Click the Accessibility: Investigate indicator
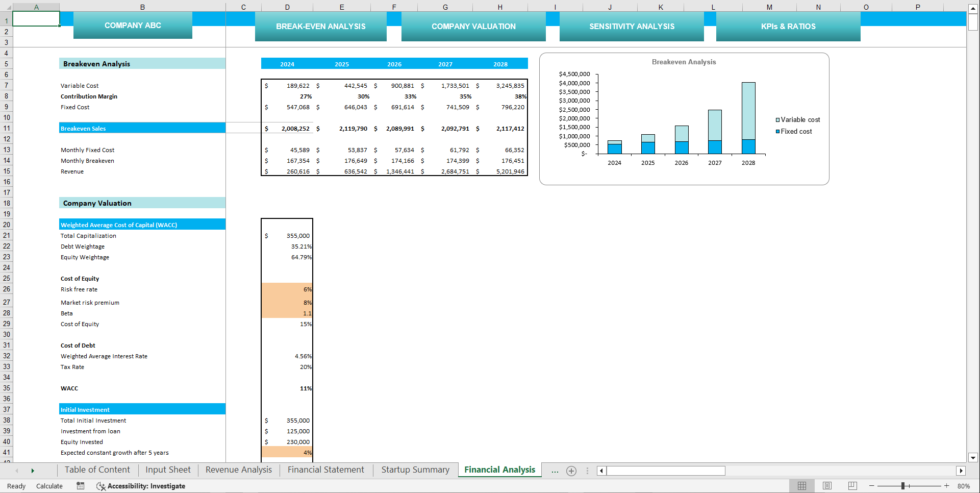 click(x=141, y=486)
